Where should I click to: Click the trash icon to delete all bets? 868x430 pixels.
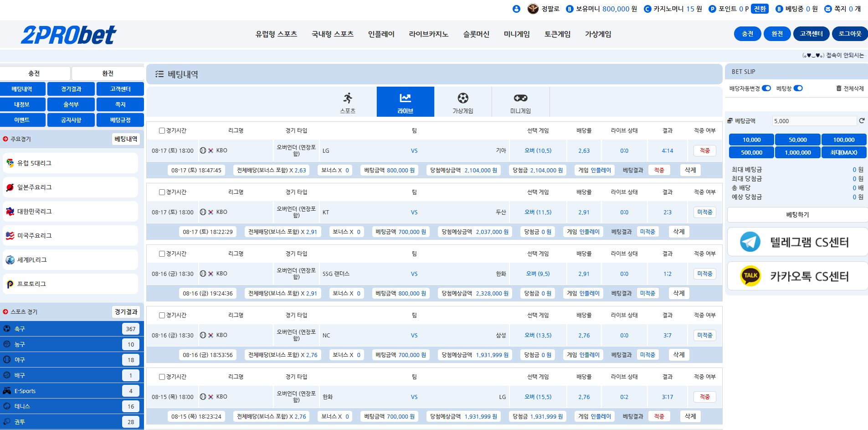[838, 88]
